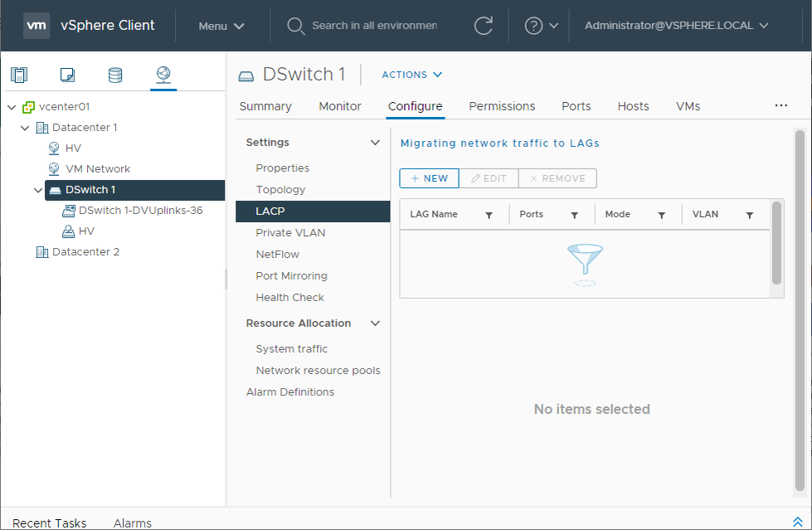Filter the Ports column
Viewport: 812px width, 530px height.
pyautogui.click(x=574, y=215)
